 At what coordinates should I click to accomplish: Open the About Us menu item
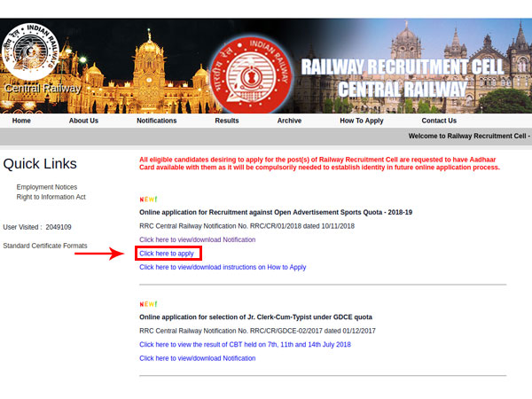tap(83, 121)
